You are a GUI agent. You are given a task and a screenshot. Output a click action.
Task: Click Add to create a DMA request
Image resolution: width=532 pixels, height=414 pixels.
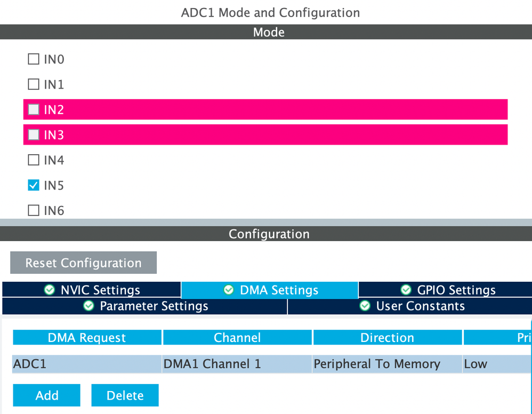[x=47, y=395]
